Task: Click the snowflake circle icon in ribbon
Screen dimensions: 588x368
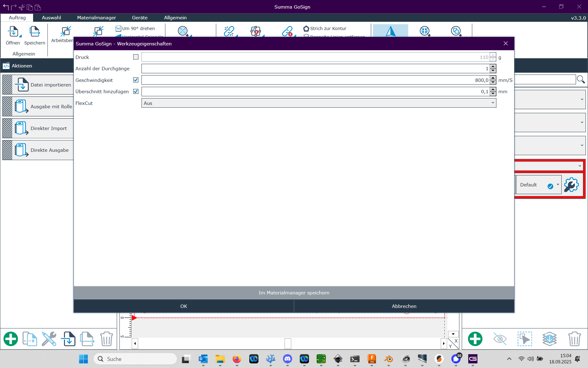Action: point(425,31)
